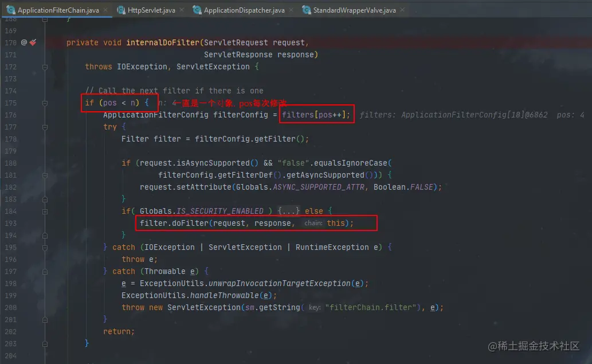Close the StandardWrapperValve.java tab
Screen dimensions: 592x364
tap(402, 10)
